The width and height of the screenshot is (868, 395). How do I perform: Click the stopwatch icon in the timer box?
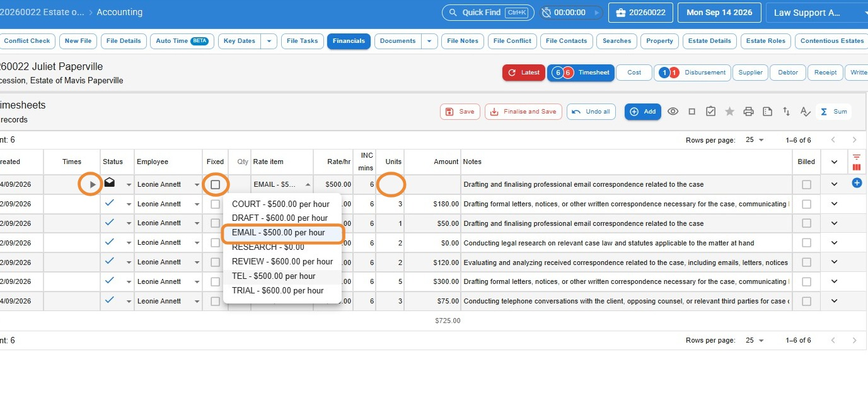coord(546,13)
